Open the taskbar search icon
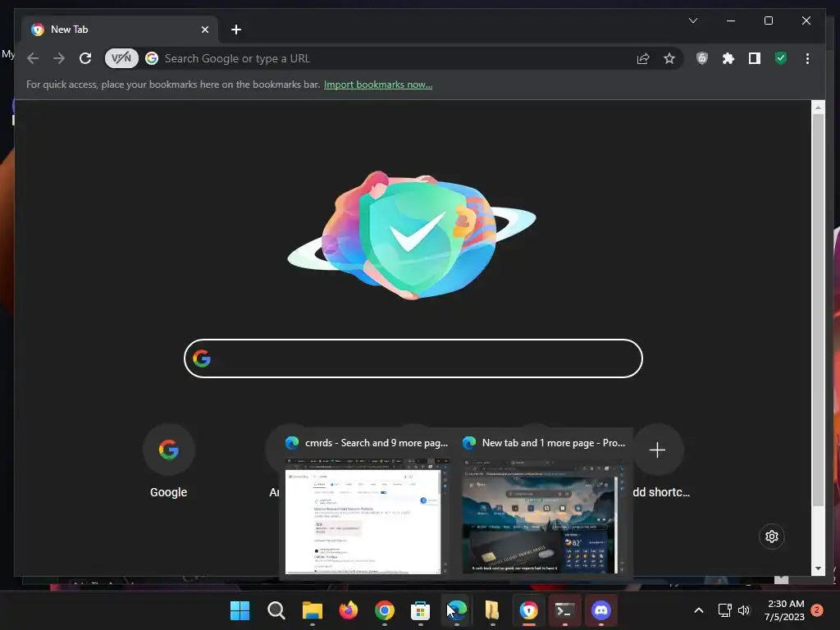This screenshot has height=630, width=840. [x=276, y=610]
